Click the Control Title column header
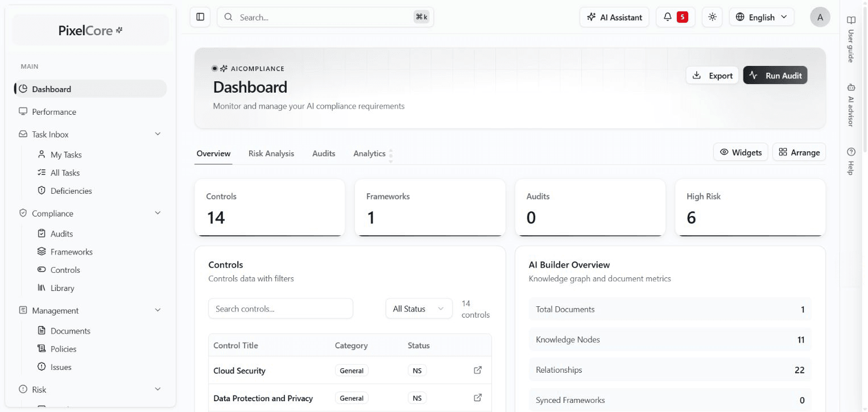868x412 pixels. tap(235, 346)
